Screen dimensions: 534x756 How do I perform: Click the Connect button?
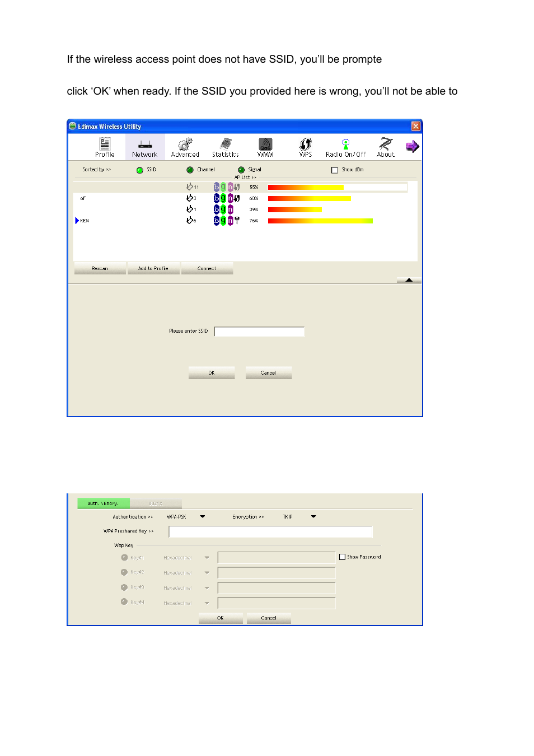[x=207, y=268]
